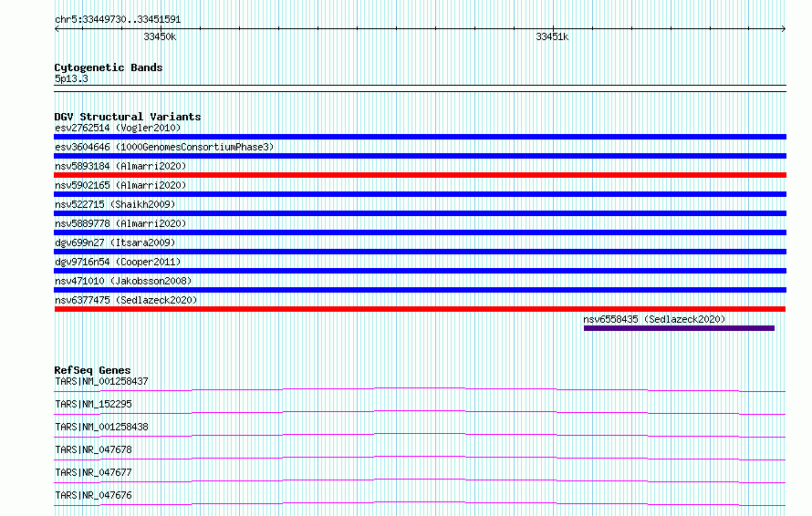Open nsv5893184 (Almarri2020) label
The height and width of the screenshot is (516, 812).
tap(120, 166)
